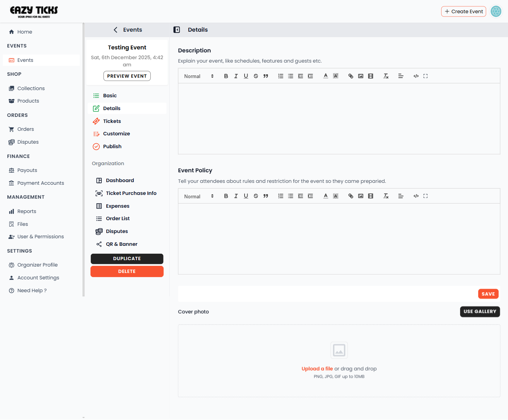Image resolution: width=508 pixels, height=420 pixels.
Task: Open Normal heading dropdown in Description editor
Action: point(199,76)
